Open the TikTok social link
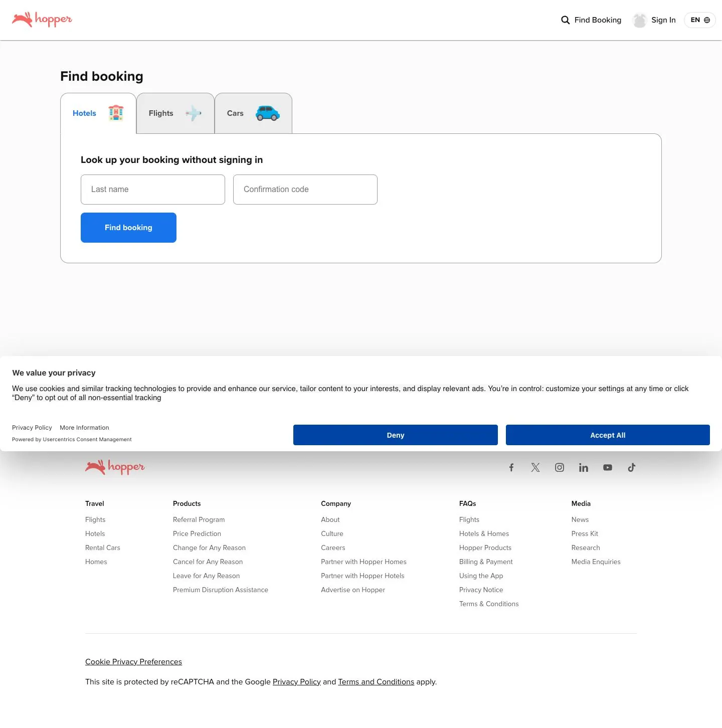This screenshot has height=728, width=722. click(632, 467)
